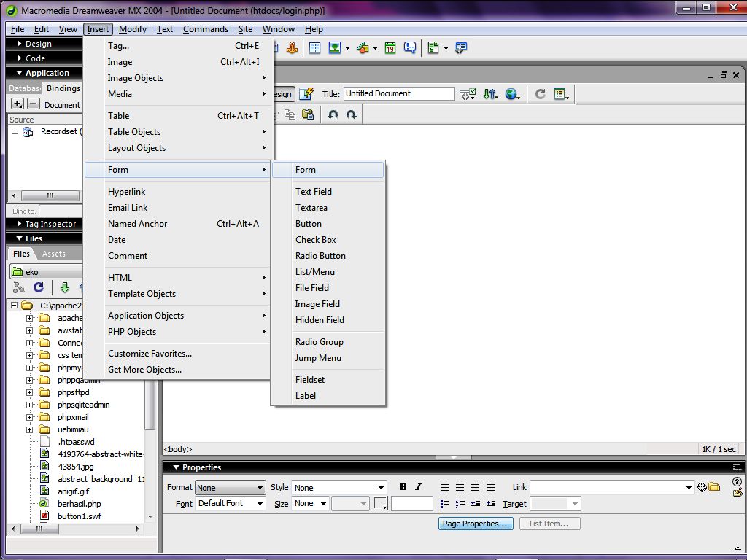Open the Modify menu

(133, 29)
